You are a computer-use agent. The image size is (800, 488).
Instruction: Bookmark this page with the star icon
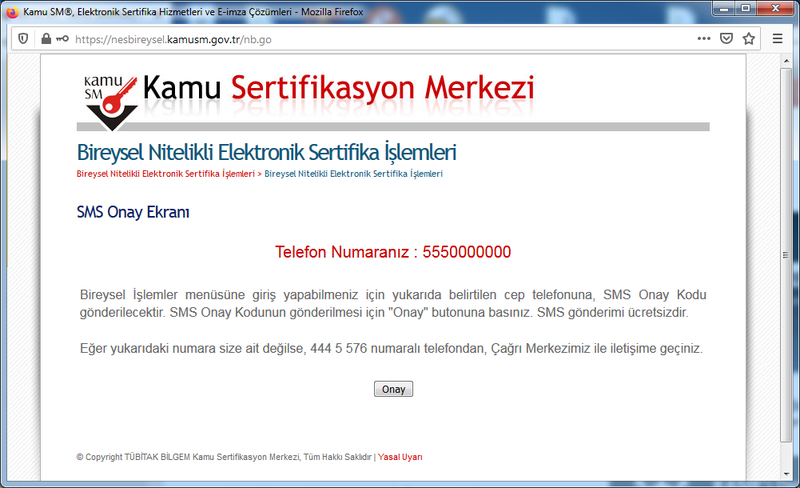click(749, 39)
